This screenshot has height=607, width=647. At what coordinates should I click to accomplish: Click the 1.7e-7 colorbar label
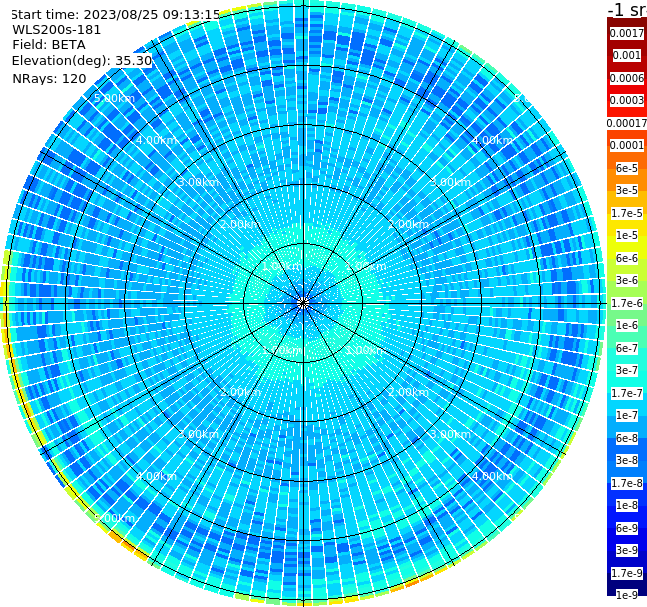click(x=627, y=393)
